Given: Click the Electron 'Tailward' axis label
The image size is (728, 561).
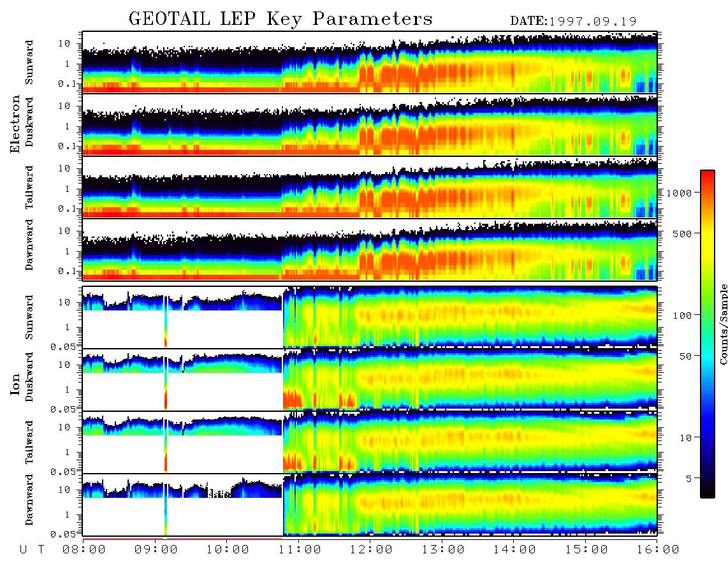Looking at the screenshot, I should tap(29, 187).
